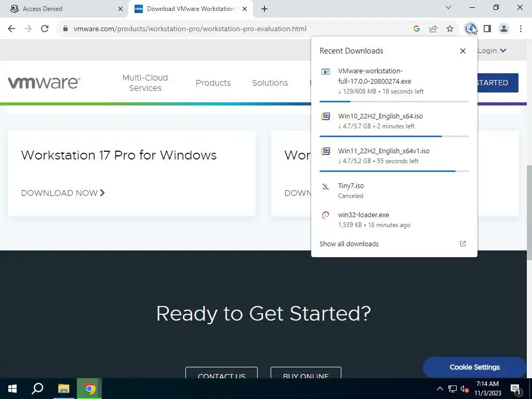Open the Google icon in address bar
This screenshot has width=532, height=399.
click(x=417, y=29)
